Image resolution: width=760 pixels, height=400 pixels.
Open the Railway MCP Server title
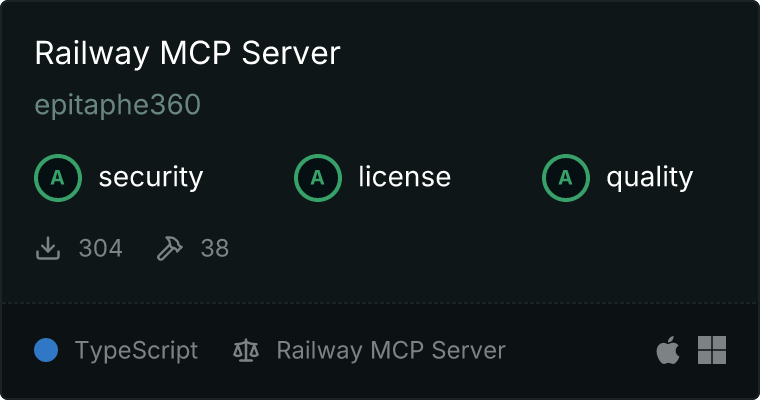click(188, 53)
